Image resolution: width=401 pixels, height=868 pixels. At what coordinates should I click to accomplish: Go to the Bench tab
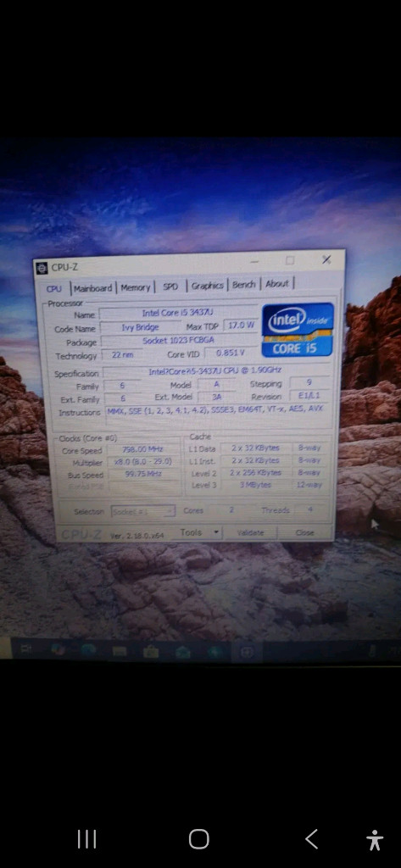click(243, 285)
